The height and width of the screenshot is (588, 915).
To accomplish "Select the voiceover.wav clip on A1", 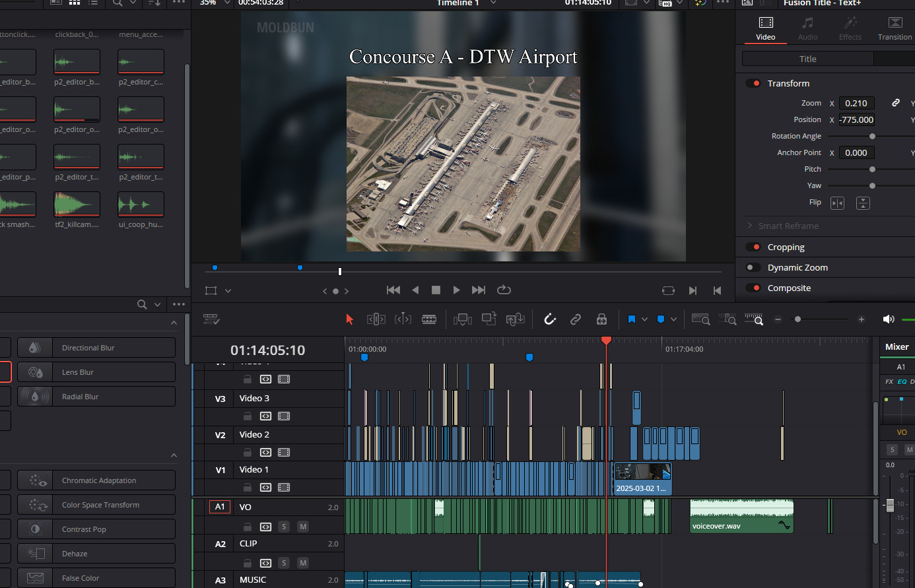I will pos(741,516).
